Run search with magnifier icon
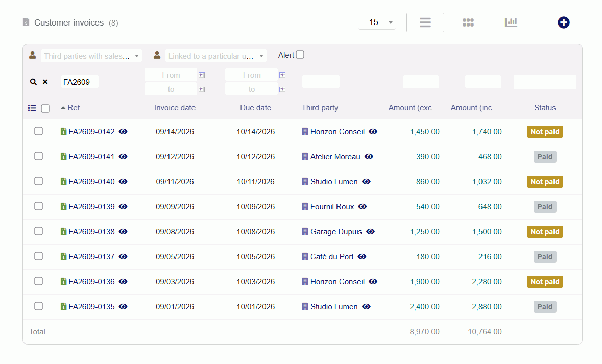This screenshot has width=602, height=364. 33,82
